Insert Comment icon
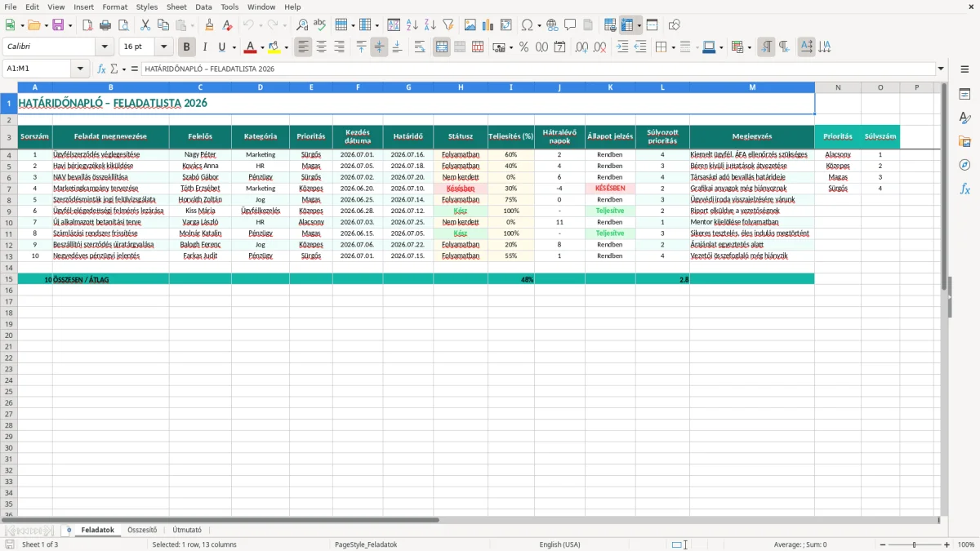 570,25
